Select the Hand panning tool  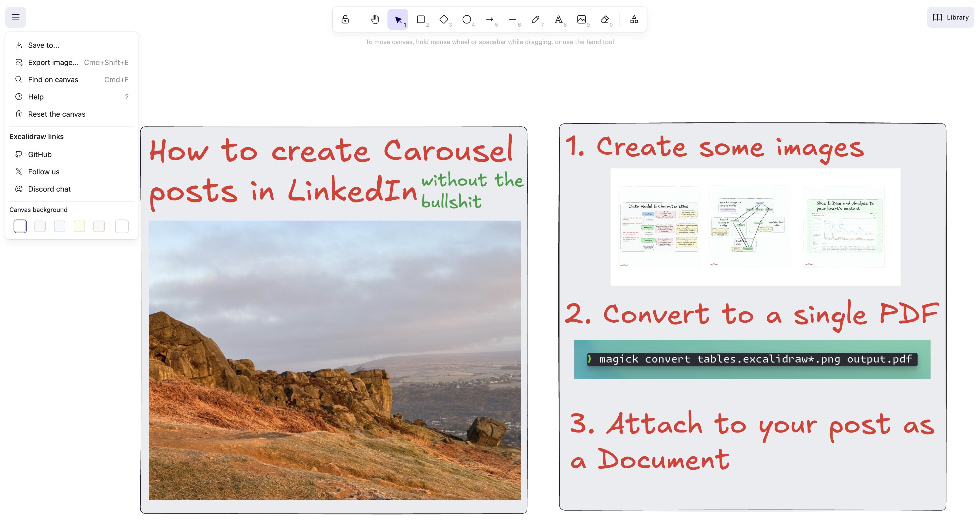click(375, 19)
